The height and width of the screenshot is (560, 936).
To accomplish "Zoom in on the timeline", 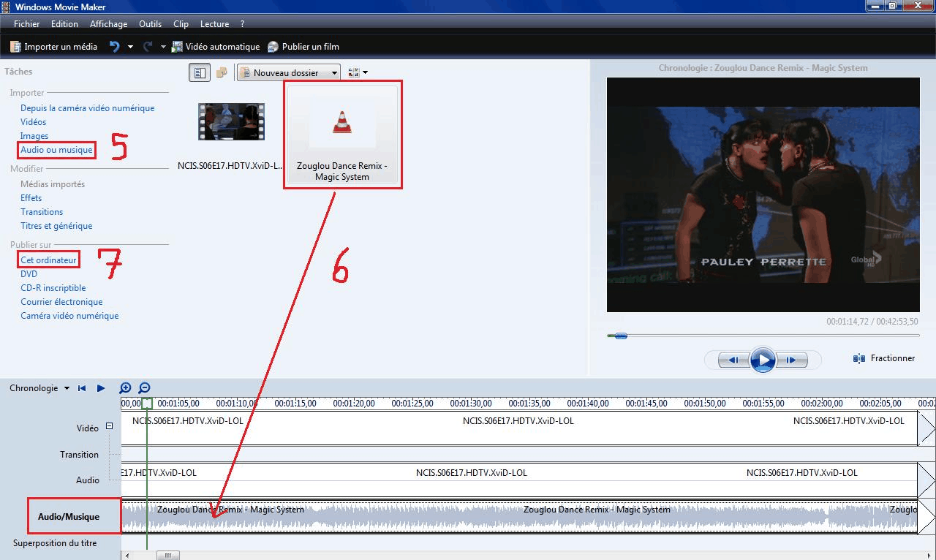I will click(126, 388).
